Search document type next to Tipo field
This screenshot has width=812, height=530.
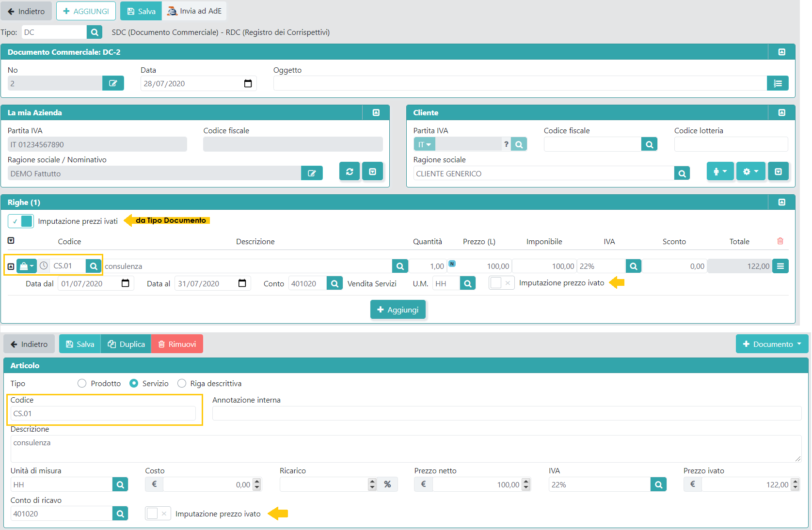click(95, 32)
